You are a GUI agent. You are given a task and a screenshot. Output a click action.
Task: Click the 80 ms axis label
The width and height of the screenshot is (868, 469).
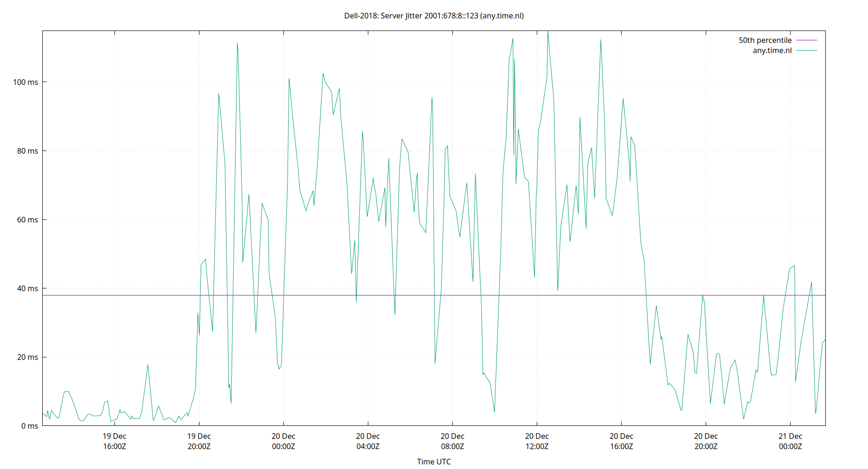click(x=26, y=151)
